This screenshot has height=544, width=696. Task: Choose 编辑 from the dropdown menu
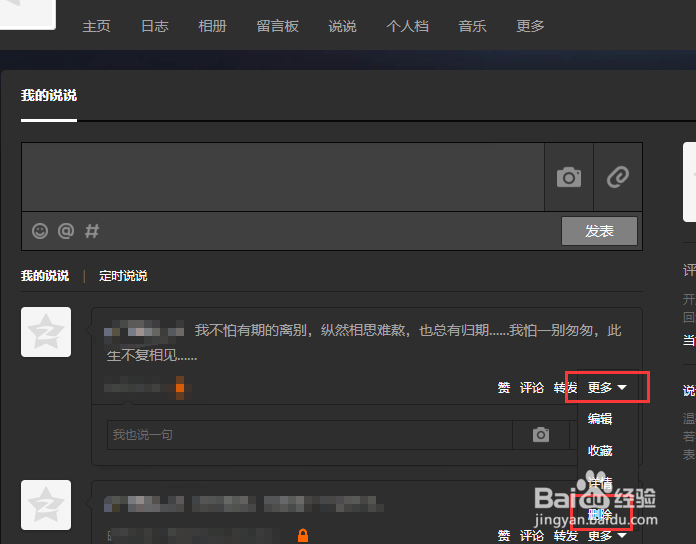(x=600, y=418)
